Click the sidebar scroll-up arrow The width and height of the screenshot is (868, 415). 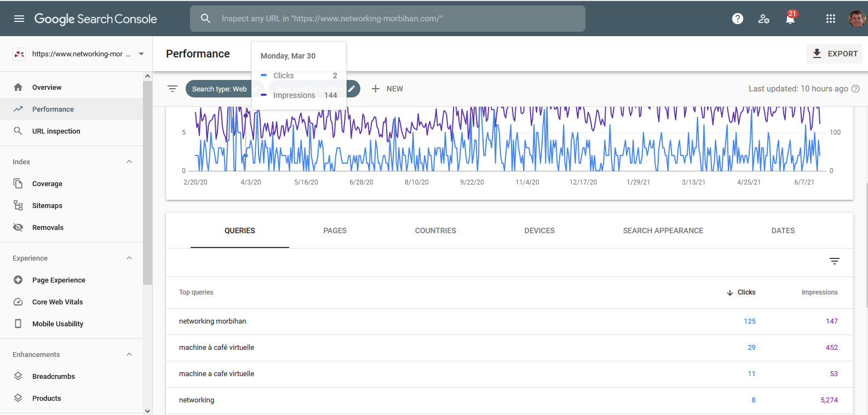click(147, 76)
